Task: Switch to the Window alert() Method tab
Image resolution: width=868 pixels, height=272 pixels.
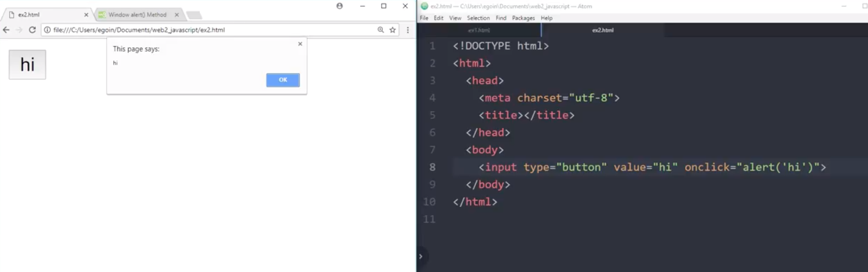Action: tap(138, 15)
